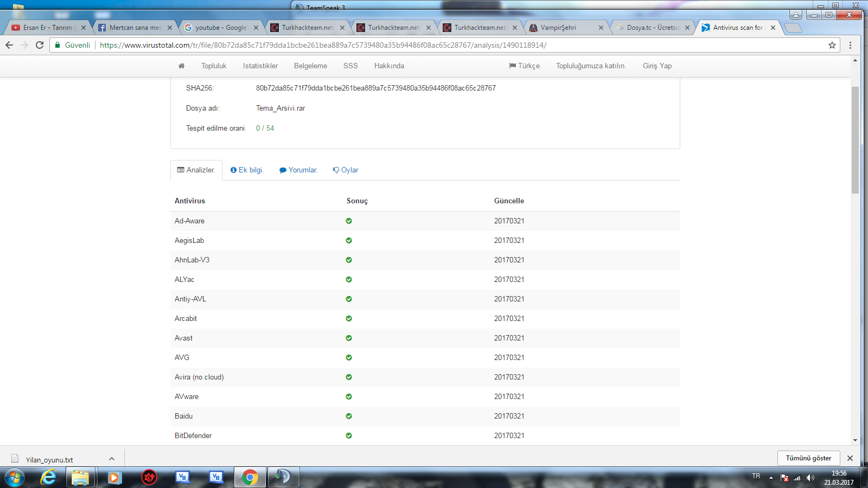This screenshot has width=868, height=488.
Task: Open the Action Center flag icon
Action: point(784,478)
